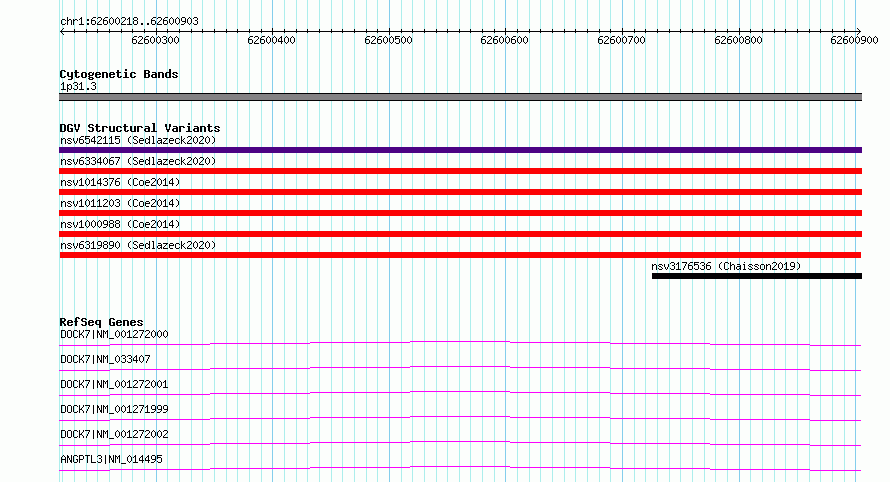This screenshot has width=890, height=482.
Task: Click ruler tick label 62600700
Action: [x=622, y=40]
